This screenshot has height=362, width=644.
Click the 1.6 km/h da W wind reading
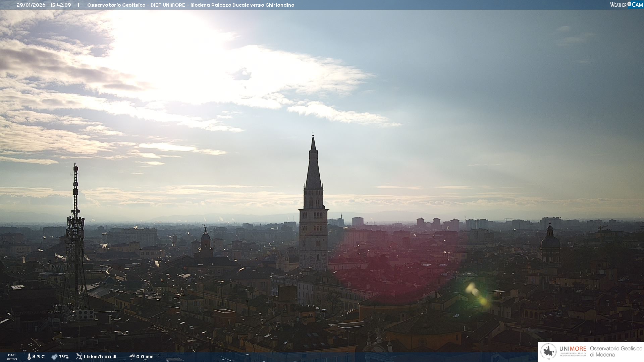tap(100, 357)
